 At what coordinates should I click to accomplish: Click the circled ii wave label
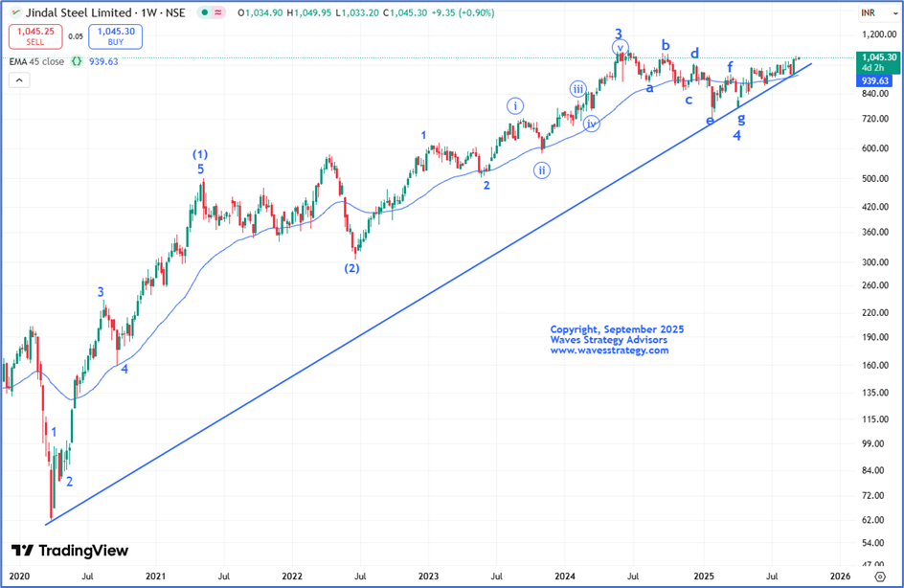541,170
